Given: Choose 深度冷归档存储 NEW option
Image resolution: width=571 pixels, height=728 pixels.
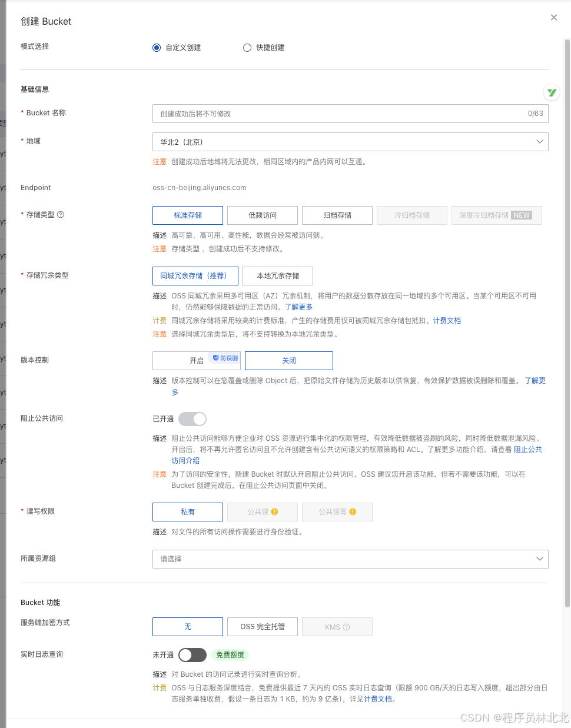Looking at the screenshot, I should (x=497, y=215).
